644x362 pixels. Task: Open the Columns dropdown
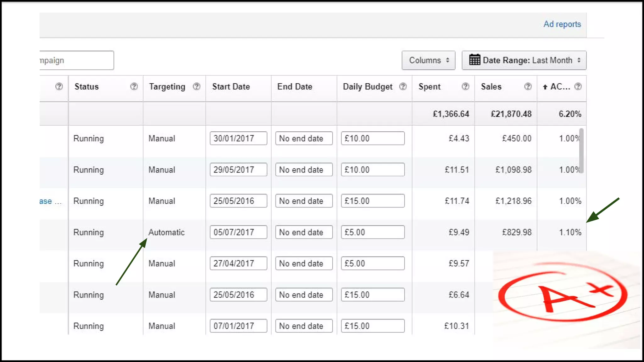[428, 60]
